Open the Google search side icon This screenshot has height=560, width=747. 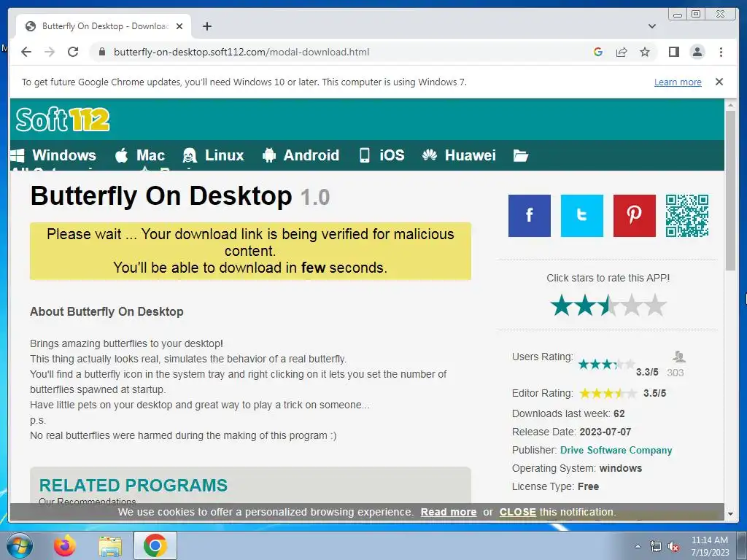tap(598, 52)
